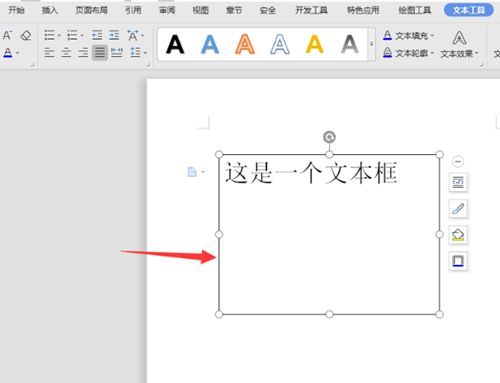Click the rotation handle above text box
This screenshot has width=500, height=383.
click(329, 137)
